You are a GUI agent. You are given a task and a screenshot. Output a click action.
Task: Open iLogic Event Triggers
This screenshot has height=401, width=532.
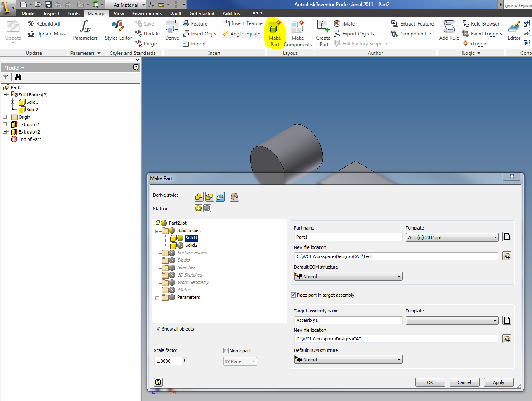pos(482,34)
